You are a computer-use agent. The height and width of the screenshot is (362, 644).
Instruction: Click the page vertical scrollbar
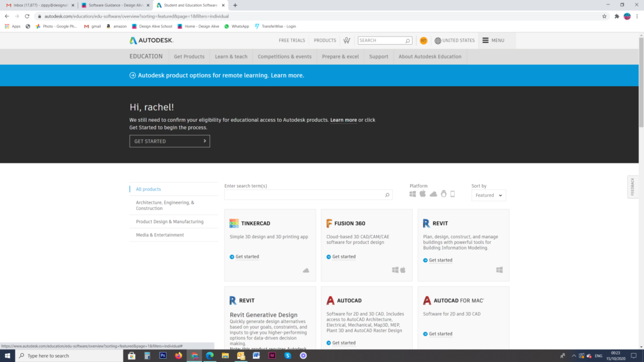click(641, 81)
